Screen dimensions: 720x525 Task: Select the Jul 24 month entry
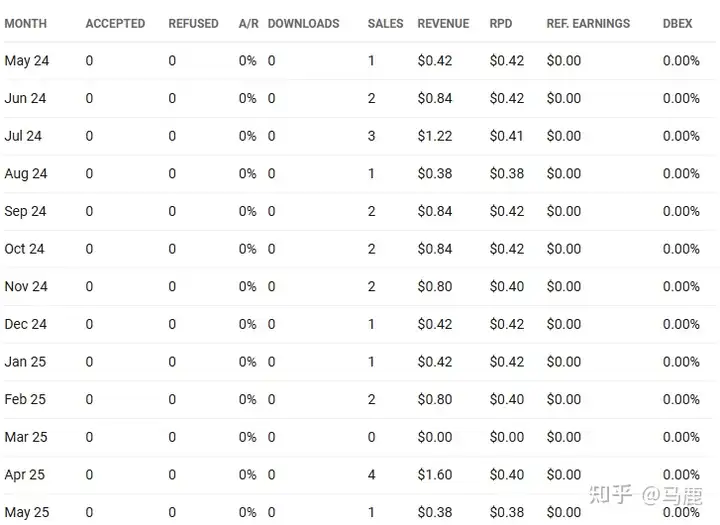pos(23,136)
